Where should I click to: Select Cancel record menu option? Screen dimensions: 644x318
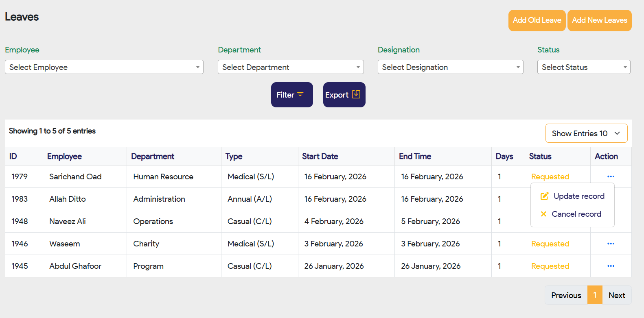click(x=576, y=214)
